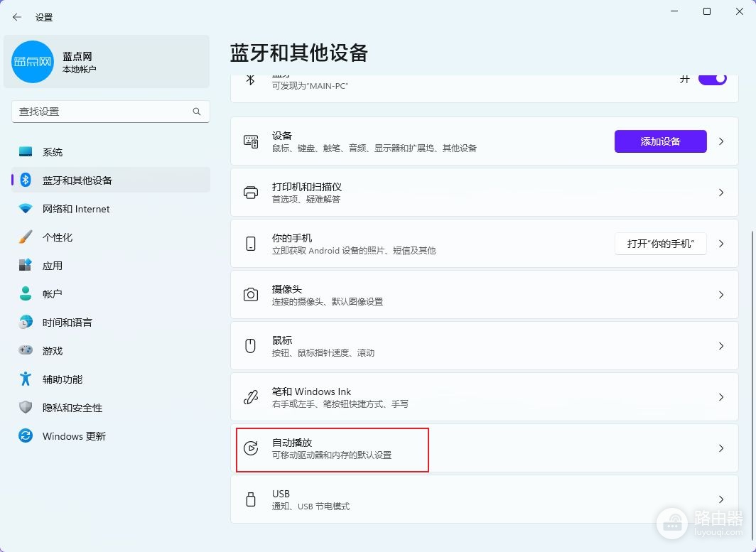756x552 pixels.
Task: Click the pen icon in 笔和 Windows Ink row
Action: pos(251,396)
